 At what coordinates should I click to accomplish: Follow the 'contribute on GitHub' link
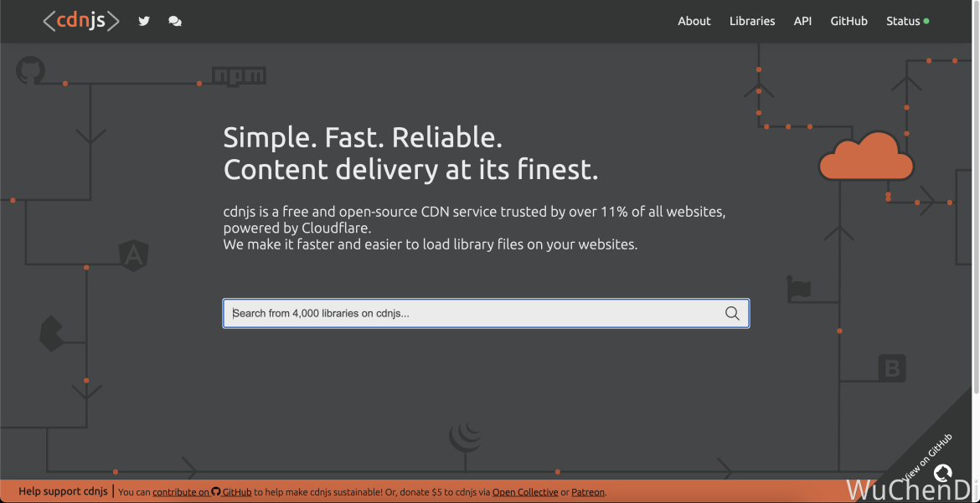coord(202,492)
